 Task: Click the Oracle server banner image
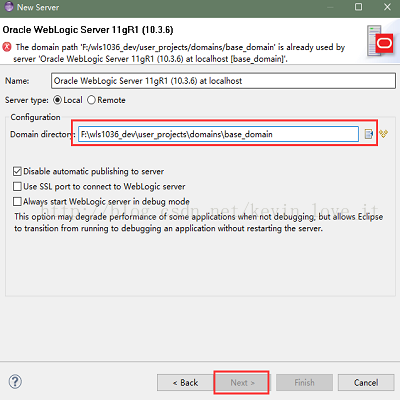[x=380, y=41]
